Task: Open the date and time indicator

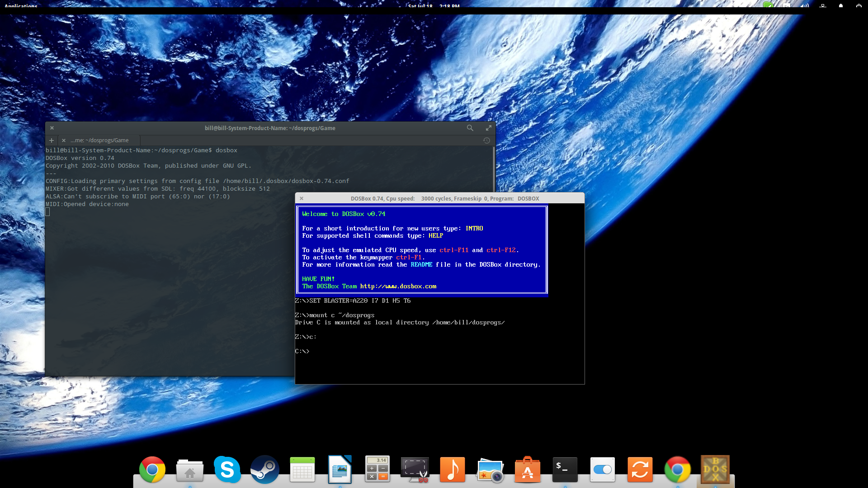Action: pyautogui.click(x=434, y=6)
